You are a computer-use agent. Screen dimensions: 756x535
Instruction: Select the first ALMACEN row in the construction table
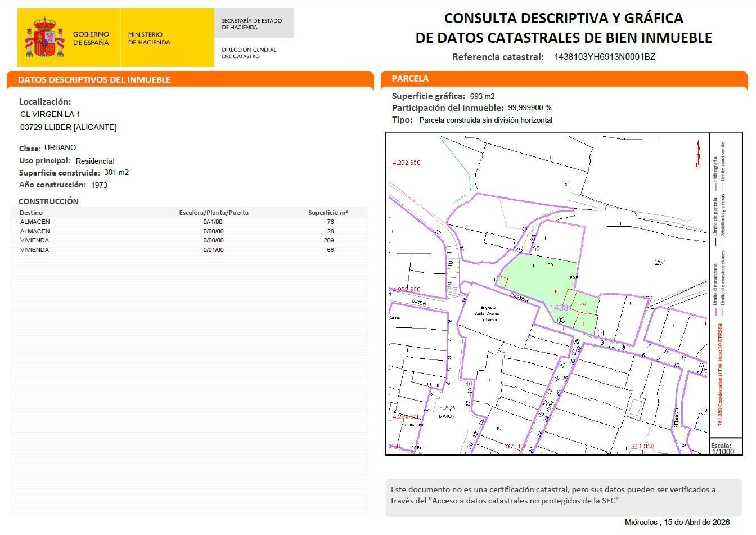point(169,222)
